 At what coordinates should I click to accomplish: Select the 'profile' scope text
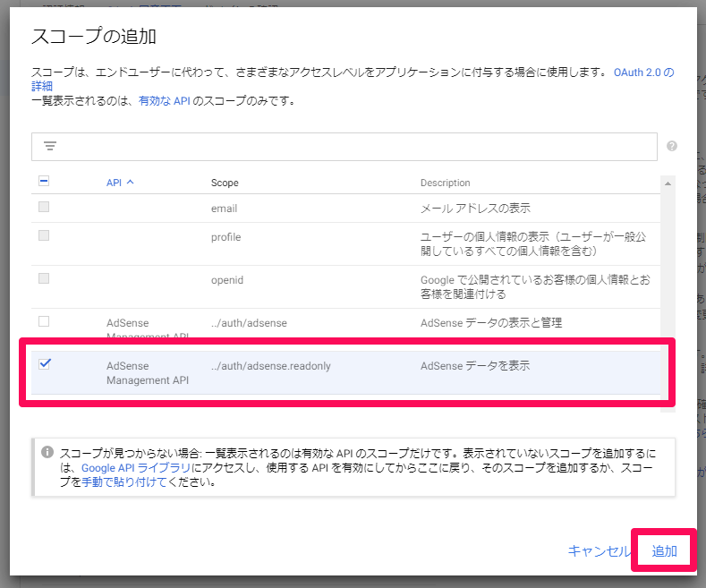[x=225, y=237]
